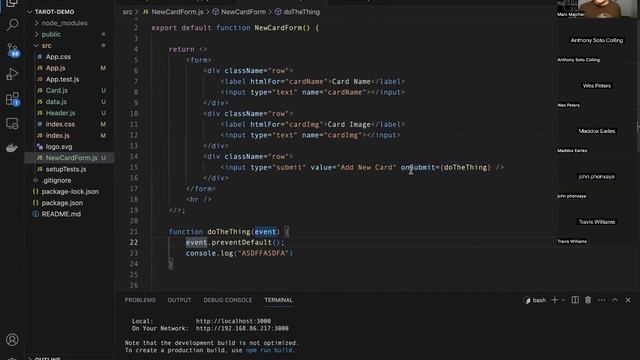640x360 pixels.
Task: Open App.css in the explorer
Action: click(58, 57)
